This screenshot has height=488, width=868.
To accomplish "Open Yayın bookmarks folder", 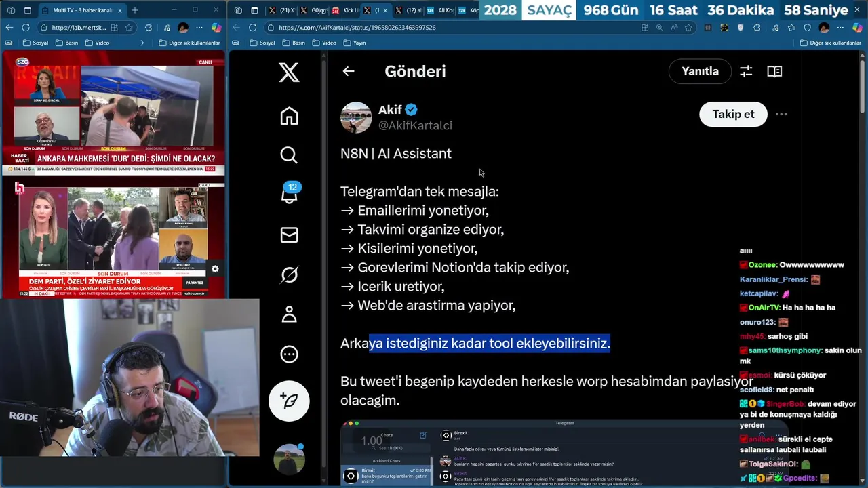I will 355,43.
